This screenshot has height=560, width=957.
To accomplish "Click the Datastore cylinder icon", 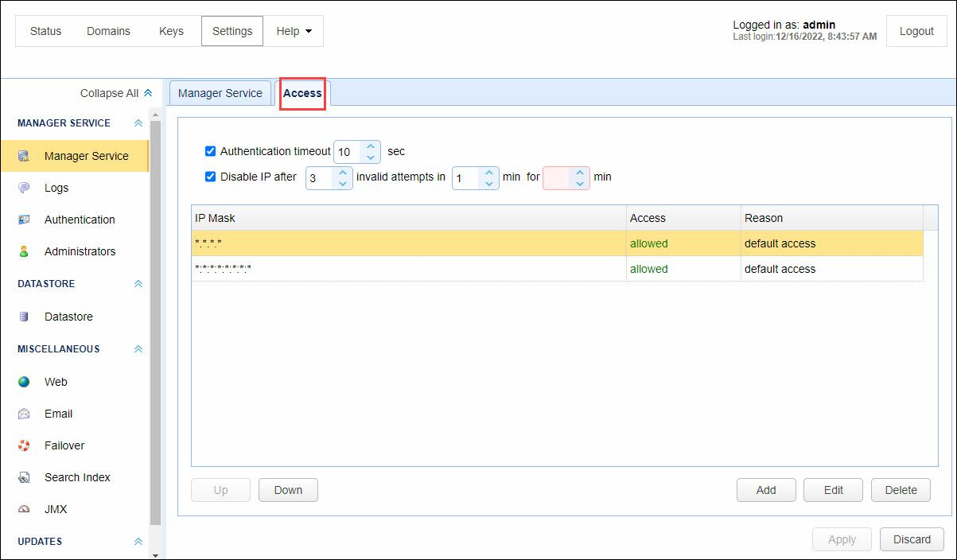I will 24,317.
